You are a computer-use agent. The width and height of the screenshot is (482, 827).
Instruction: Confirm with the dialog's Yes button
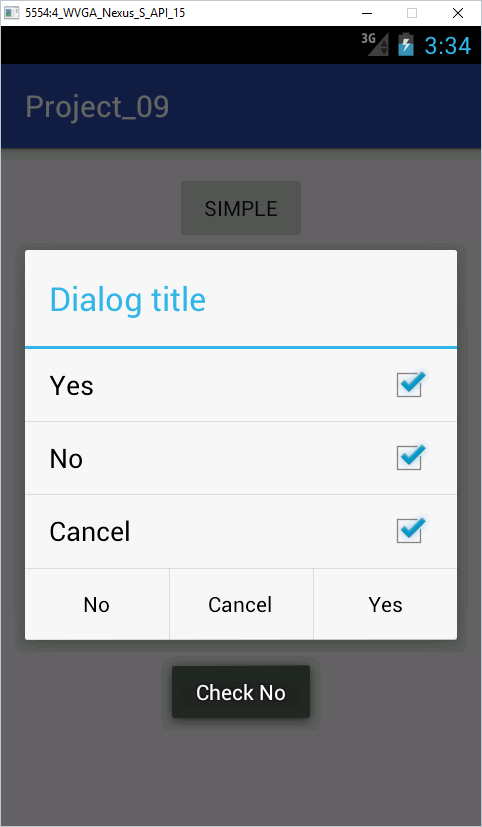pyautogui.click(x=385, y=604)
